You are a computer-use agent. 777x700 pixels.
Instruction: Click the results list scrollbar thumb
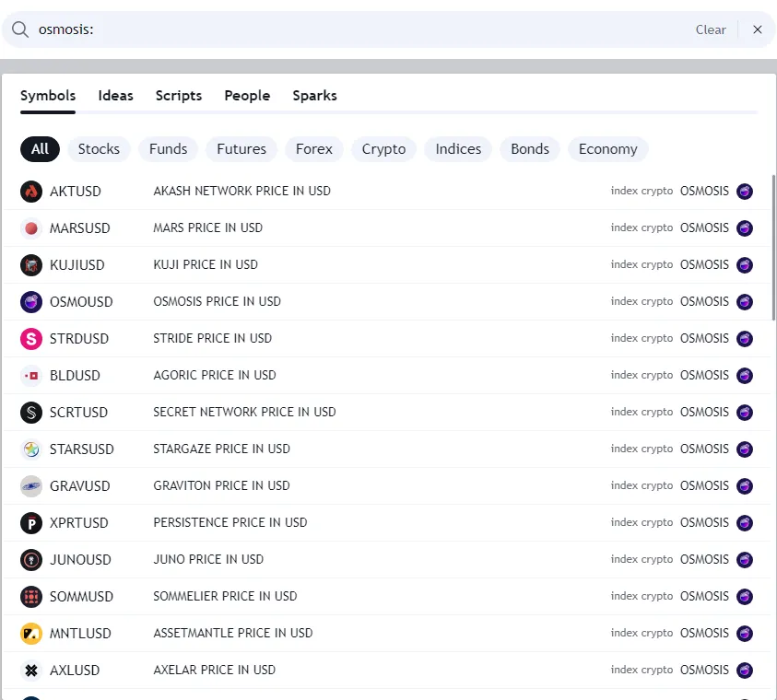[x=773, y=248]
